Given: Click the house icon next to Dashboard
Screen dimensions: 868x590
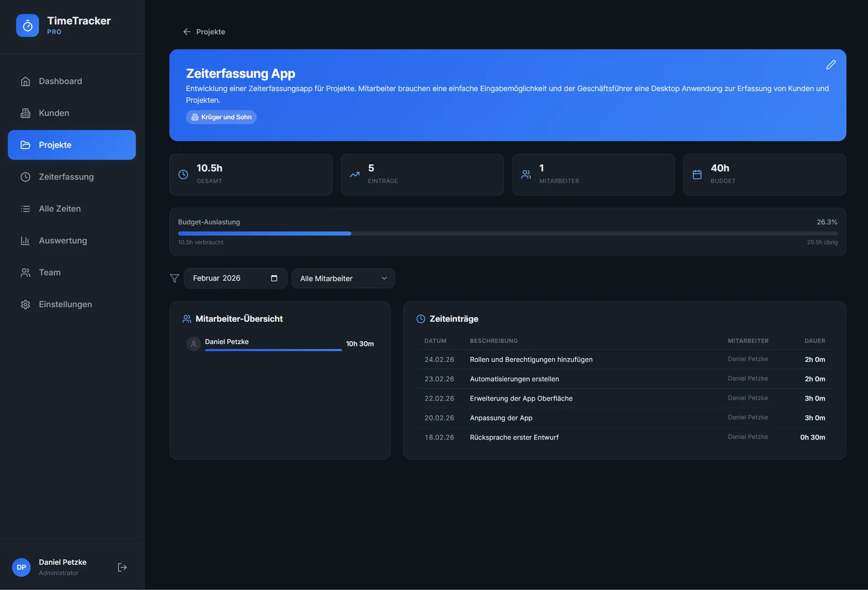Looking at the screenshot, I should coord(25,81).
